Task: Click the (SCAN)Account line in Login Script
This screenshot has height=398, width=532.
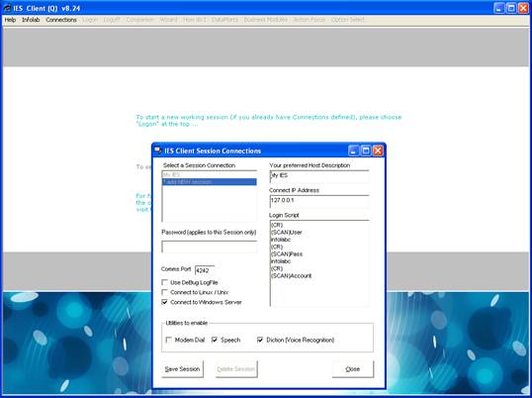Action: pos(291,276)
